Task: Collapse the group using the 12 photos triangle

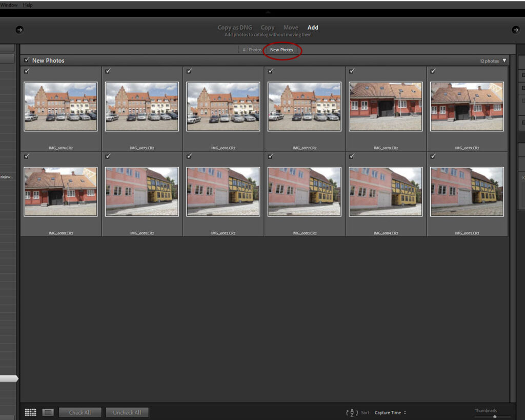Action: [x=504, y=61]
